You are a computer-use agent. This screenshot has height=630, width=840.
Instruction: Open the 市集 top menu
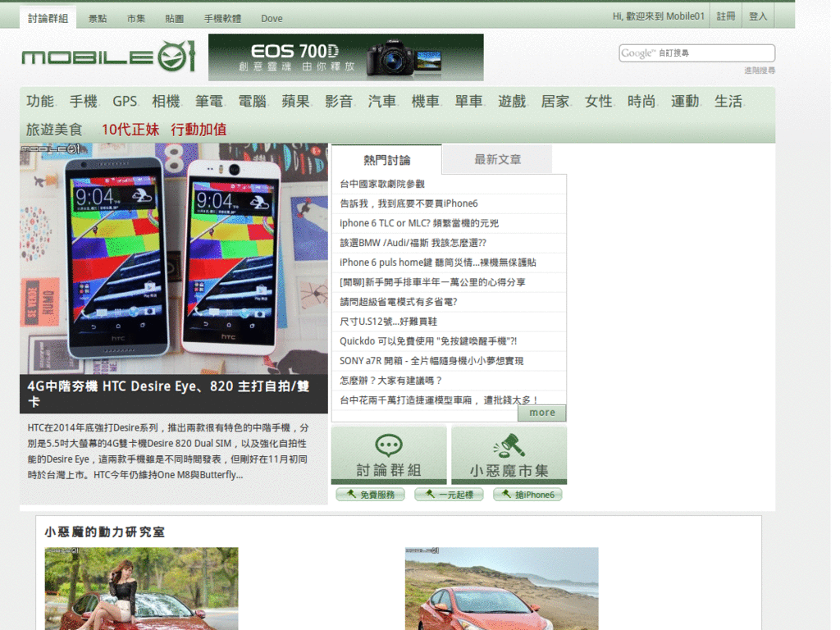point(136,19)
